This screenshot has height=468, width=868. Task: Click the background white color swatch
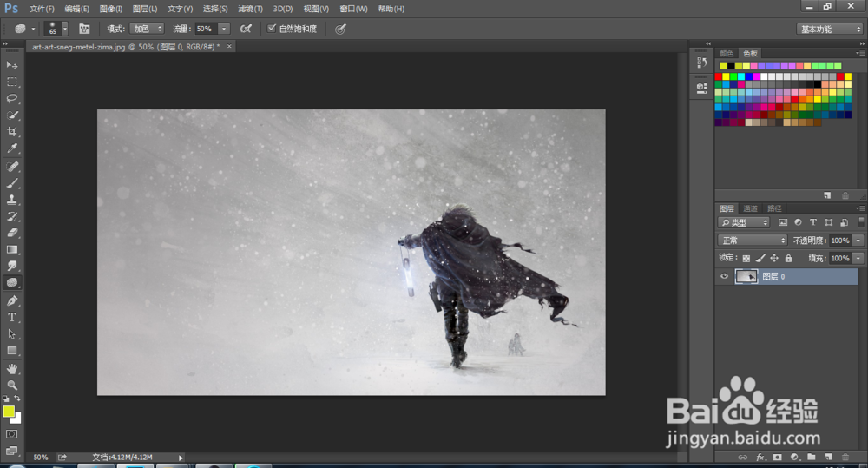(x=17, y=419)
